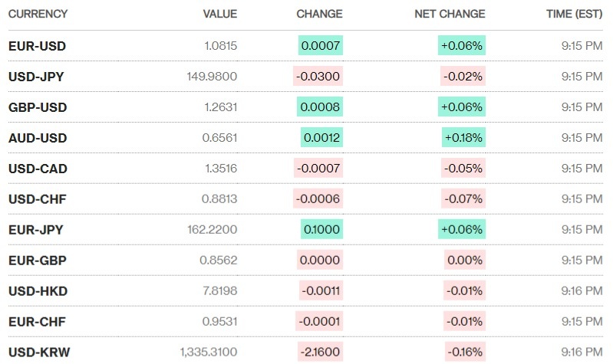Select the GBP-USD currency pair
The image size is (613, 364).
(x=37, y=107)
